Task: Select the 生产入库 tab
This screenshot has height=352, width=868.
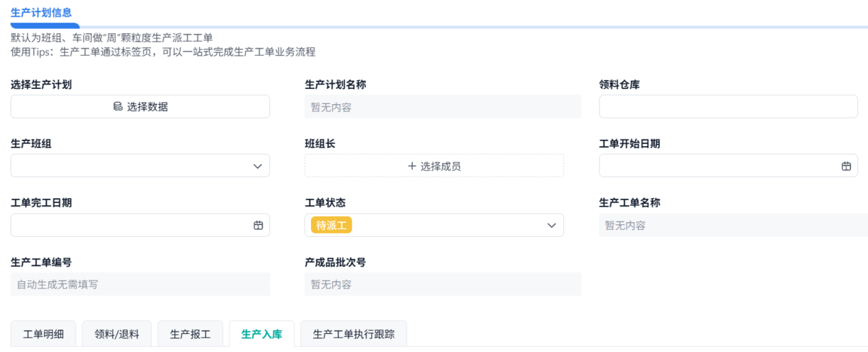Action: point(262,335)
